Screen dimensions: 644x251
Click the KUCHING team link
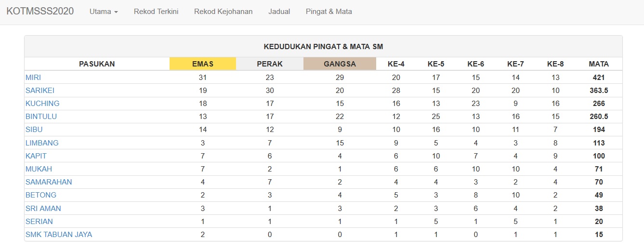(x=42, y=103)
